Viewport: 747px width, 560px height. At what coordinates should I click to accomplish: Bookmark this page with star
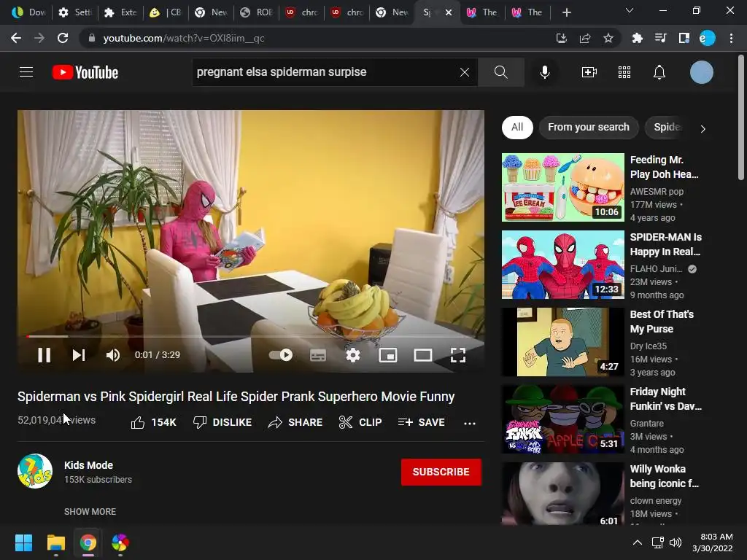(608, 38)
